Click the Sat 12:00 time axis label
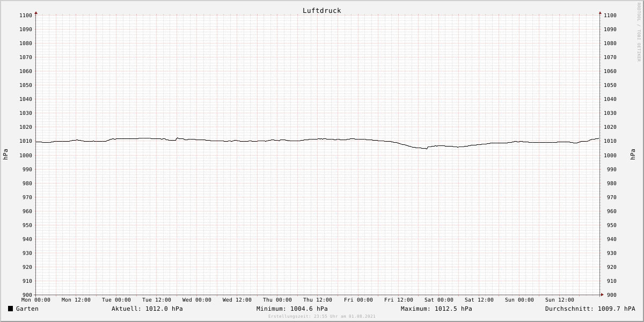Image resolution: width=644 pixels, height=322 pixels. point(479,300)
